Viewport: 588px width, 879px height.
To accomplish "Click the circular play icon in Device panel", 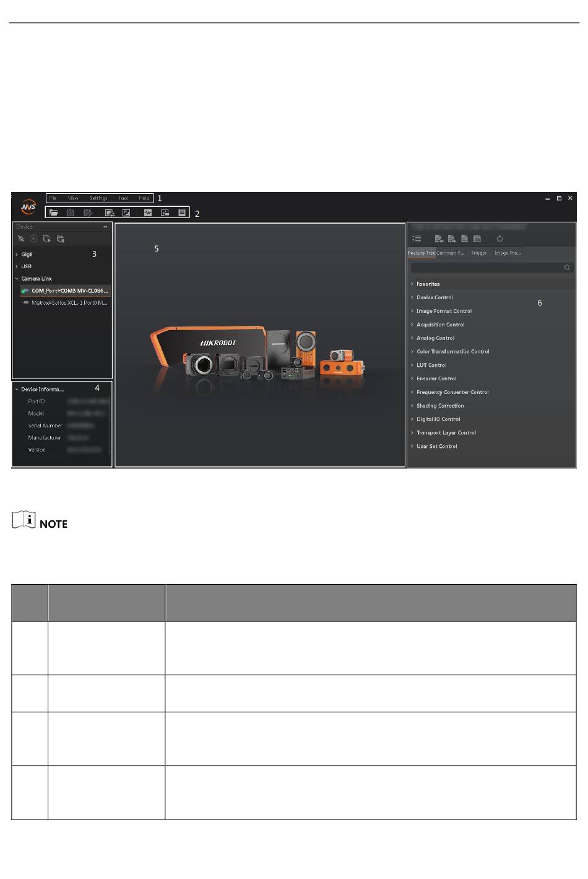I will [34, 238].
